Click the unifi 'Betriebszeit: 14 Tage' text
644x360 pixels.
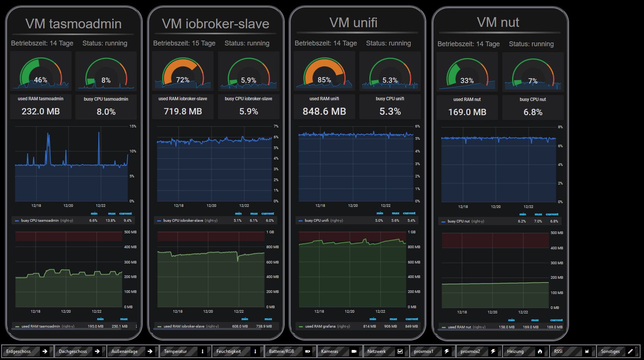326,43
